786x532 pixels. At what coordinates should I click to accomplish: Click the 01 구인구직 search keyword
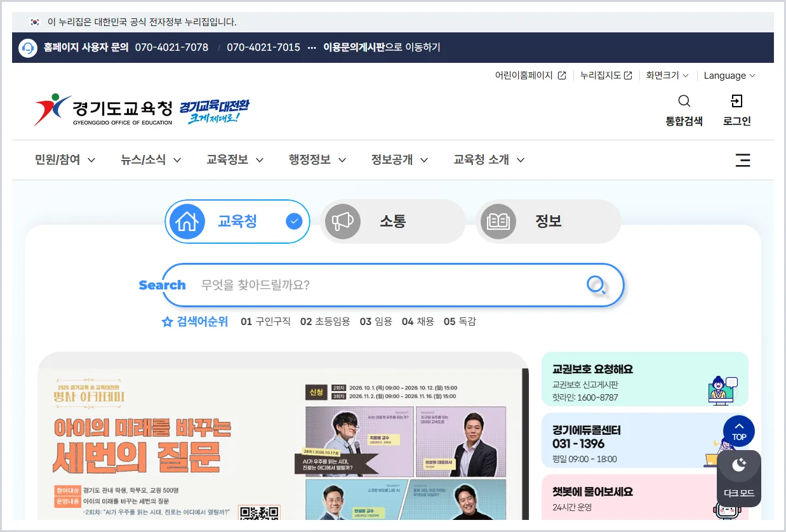[265, 322]
